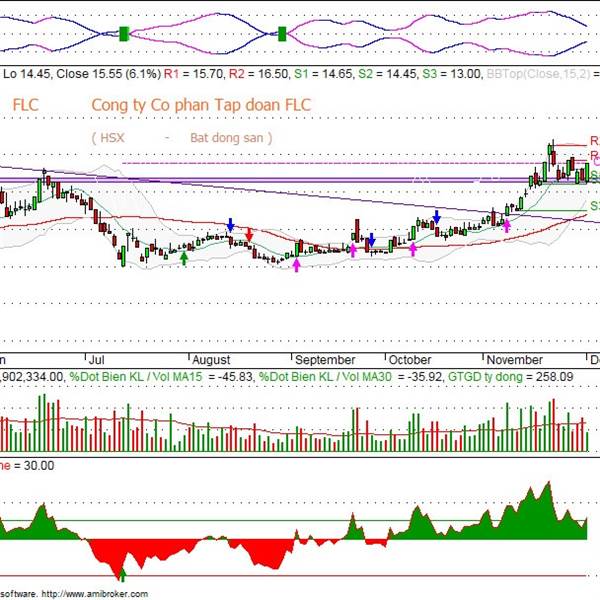The width and height of the screenshot is (600, 600).
Task: Click the 'R1' resistance label in the header
Action: [x=171, y=74]
